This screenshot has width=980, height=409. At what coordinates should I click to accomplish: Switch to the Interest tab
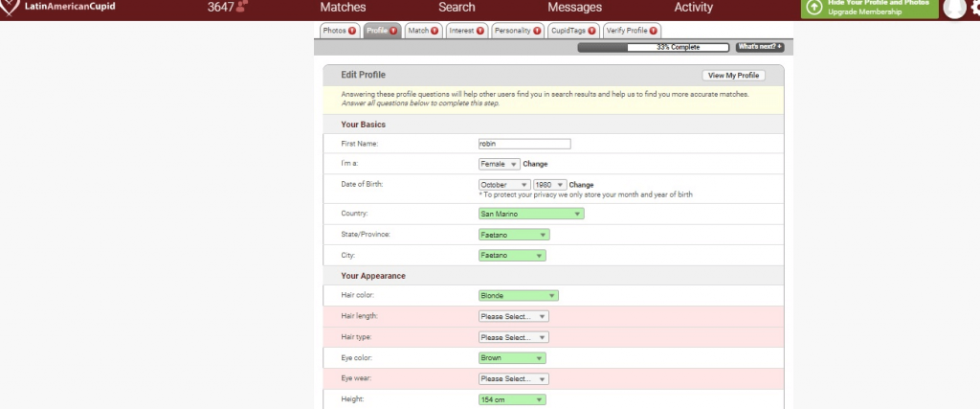coord(466,31)
